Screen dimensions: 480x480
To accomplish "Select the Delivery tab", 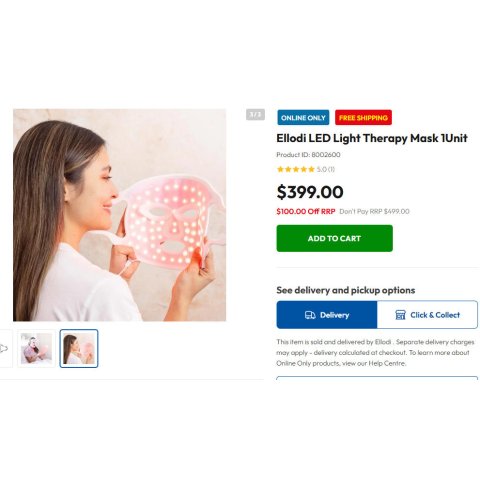I will (327, 315).
